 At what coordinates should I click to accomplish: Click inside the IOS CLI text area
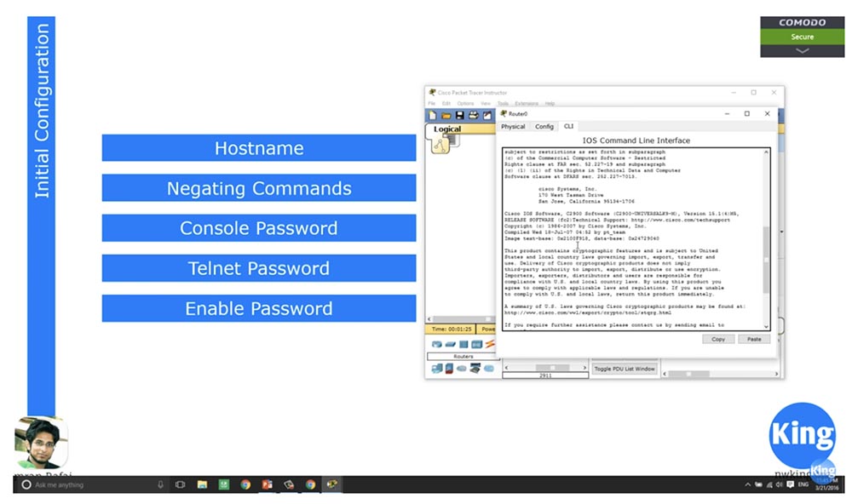tap(632, 239)
